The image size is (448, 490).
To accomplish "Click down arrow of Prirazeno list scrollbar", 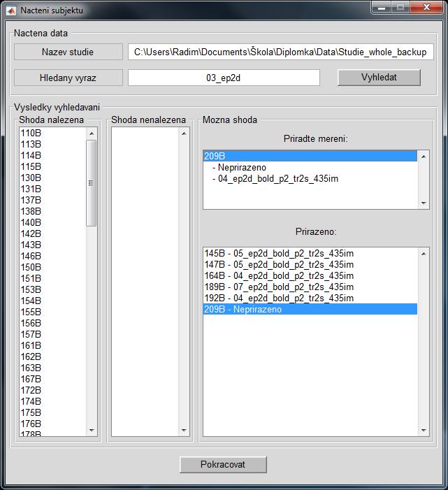I will (x=424, y=431).
